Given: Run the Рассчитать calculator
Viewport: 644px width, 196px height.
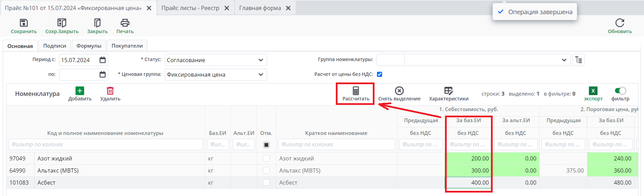Looking at the screenshot, I should tap(356, 91).
